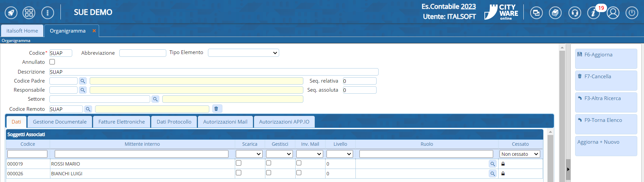The width and height of the screenshot is (644, 182).
Task: Enable Inv. Mail for BIANCHI LUIGI
Action: pos(299,173)
